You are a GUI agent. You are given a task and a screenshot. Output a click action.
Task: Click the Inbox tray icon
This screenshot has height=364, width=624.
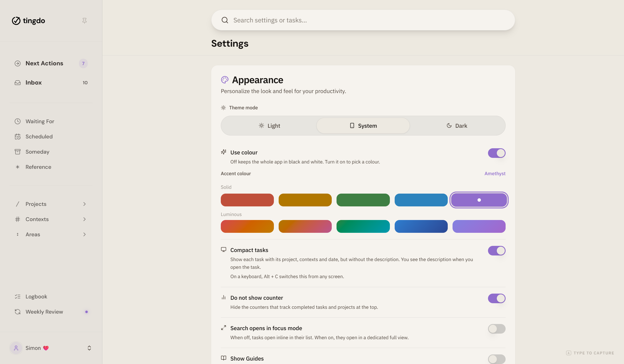(x=18, y=83)
